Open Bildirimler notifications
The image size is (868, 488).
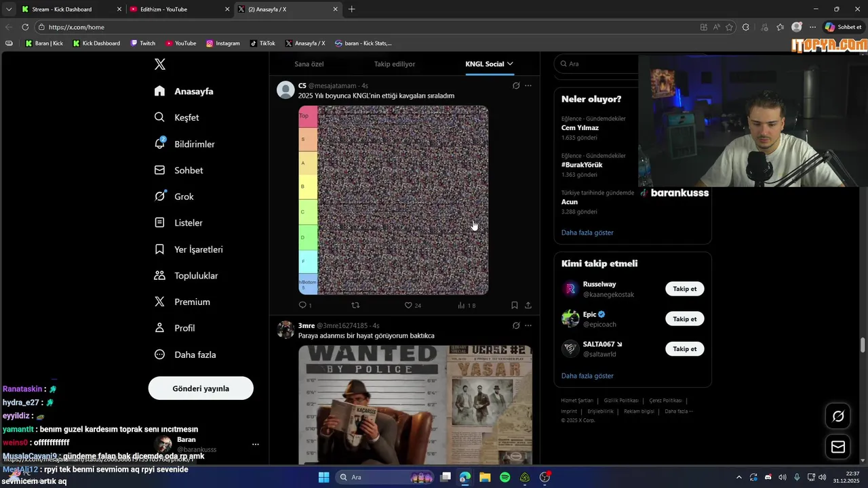[x=184, y=144]
